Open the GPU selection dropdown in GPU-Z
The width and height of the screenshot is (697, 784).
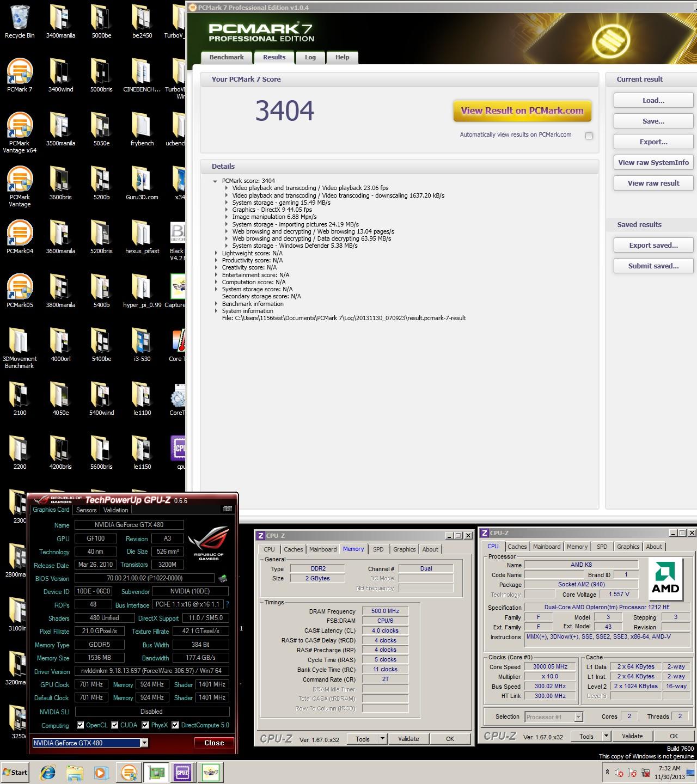tap(144, 743)
